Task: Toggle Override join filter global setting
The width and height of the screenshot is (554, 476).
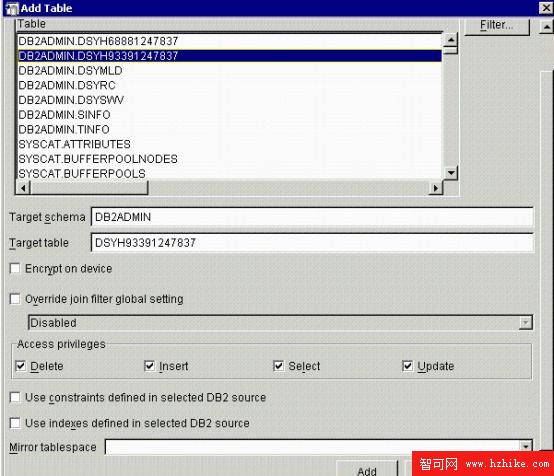Action: [15, 299]
